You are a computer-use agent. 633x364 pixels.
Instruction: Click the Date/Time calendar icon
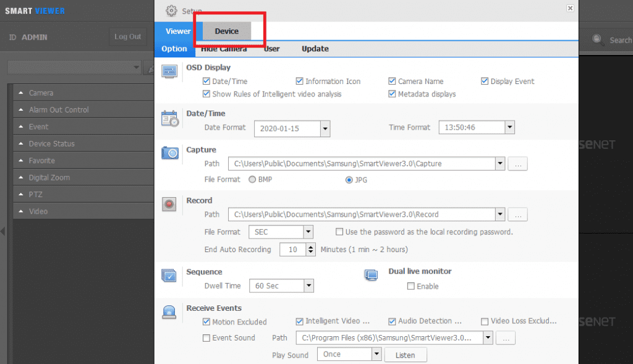(169, 117)
